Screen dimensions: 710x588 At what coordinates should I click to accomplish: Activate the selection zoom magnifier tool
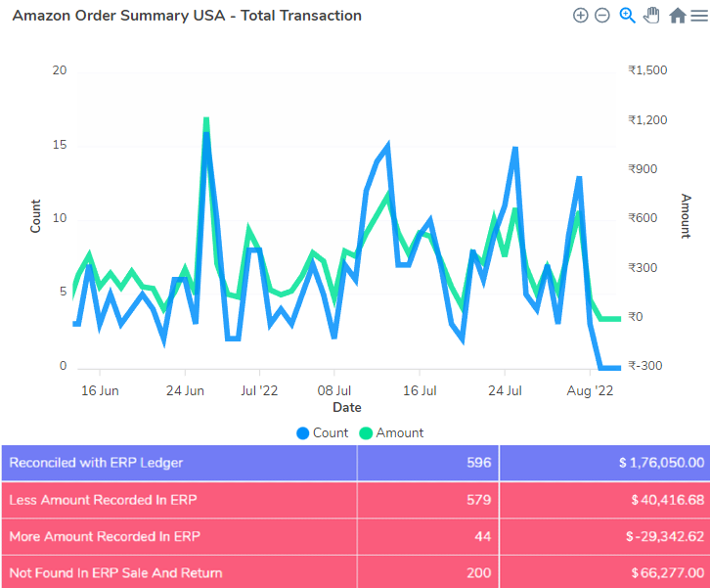[627, 16]
